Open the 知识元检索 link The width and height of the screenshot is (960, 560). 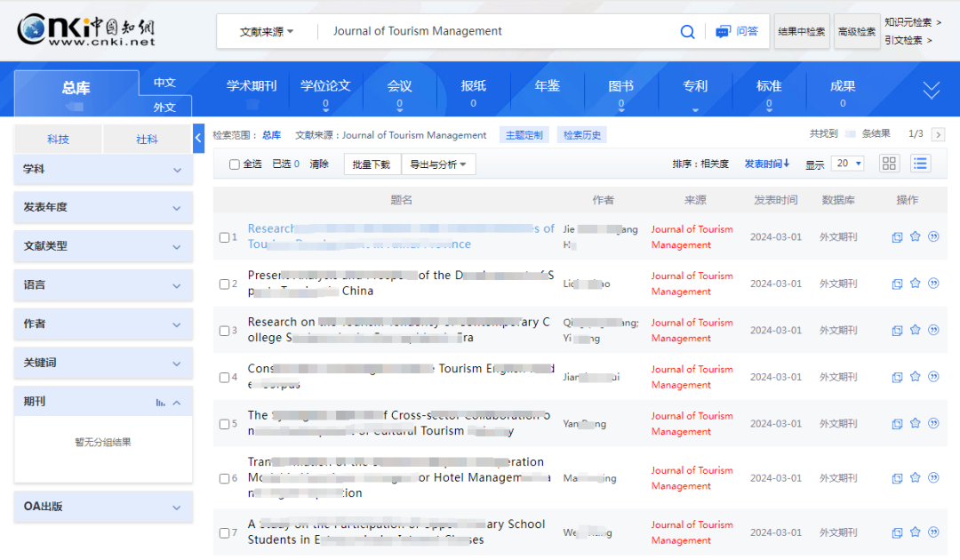pyautogui.click(x=912, y=22)
